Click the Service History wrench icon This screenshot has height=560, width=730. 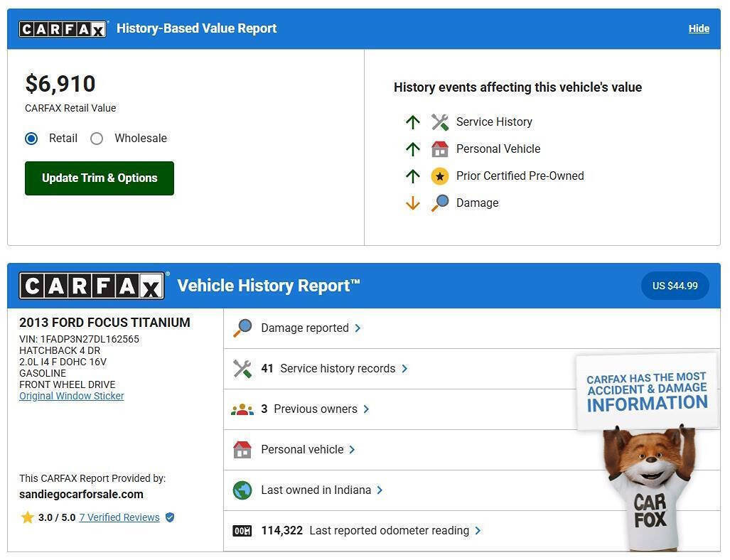click(439, 122)
